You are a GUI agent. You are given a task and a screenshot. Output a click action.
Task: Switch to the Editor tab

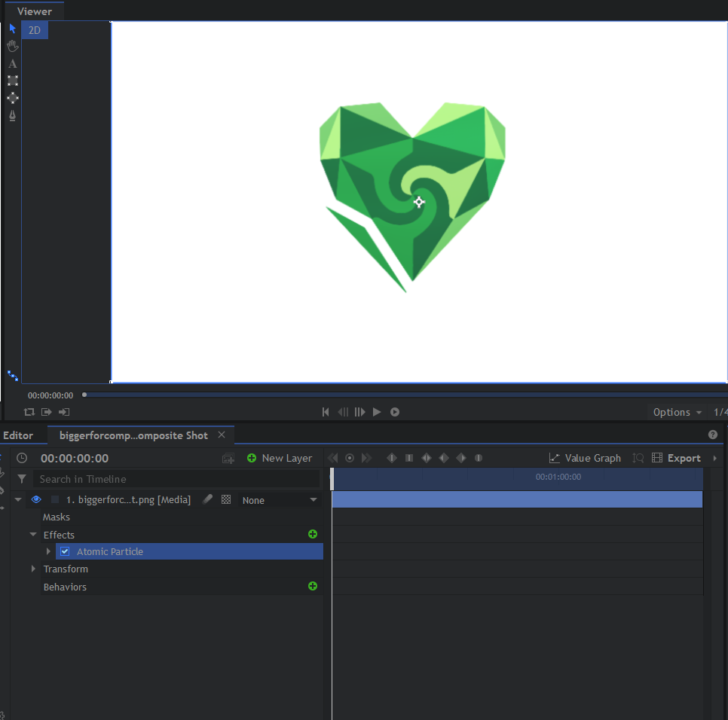pyautogui.click(x=18, y=435)
